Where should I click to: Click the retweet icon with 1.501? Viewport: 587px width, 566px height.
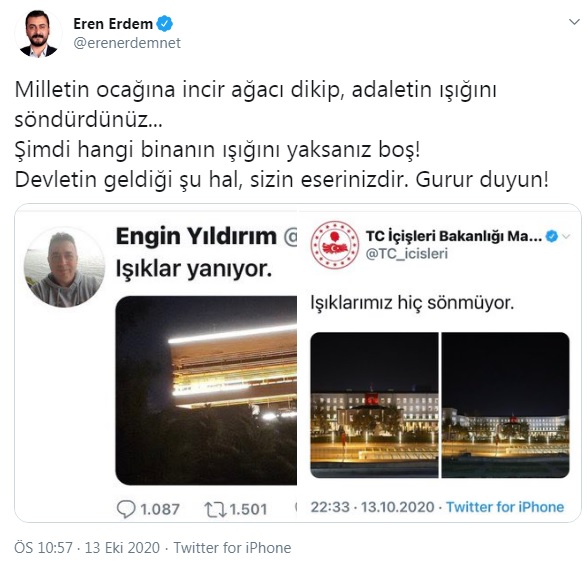pos(215,509)
